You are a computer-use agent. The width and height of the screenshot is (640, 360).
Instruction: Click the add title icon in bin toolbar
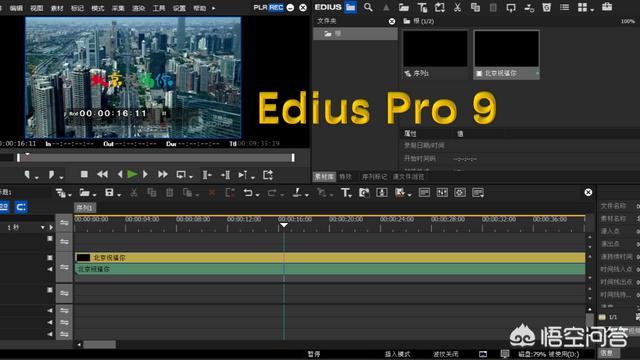click(x=422, y=7)
